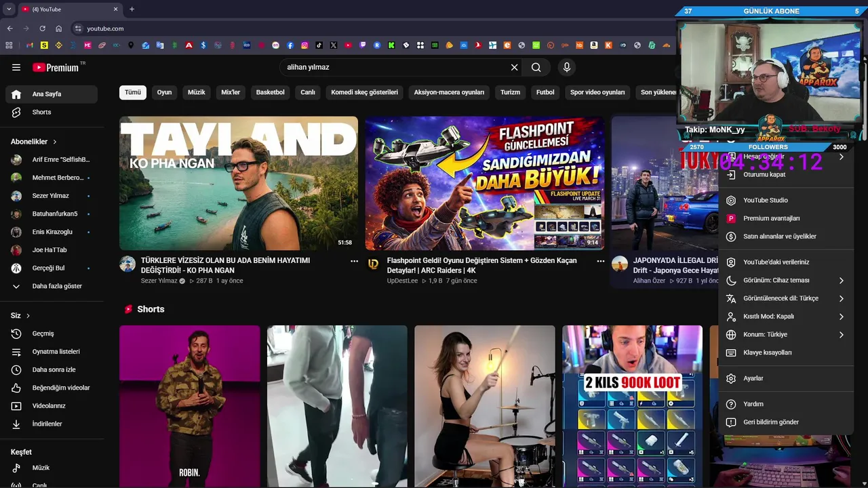The image size is (868, 488).
Task: Play the Flashpoint Güncellemesi thumbnail
Action: pyautogui.click(x=484, y=183)
